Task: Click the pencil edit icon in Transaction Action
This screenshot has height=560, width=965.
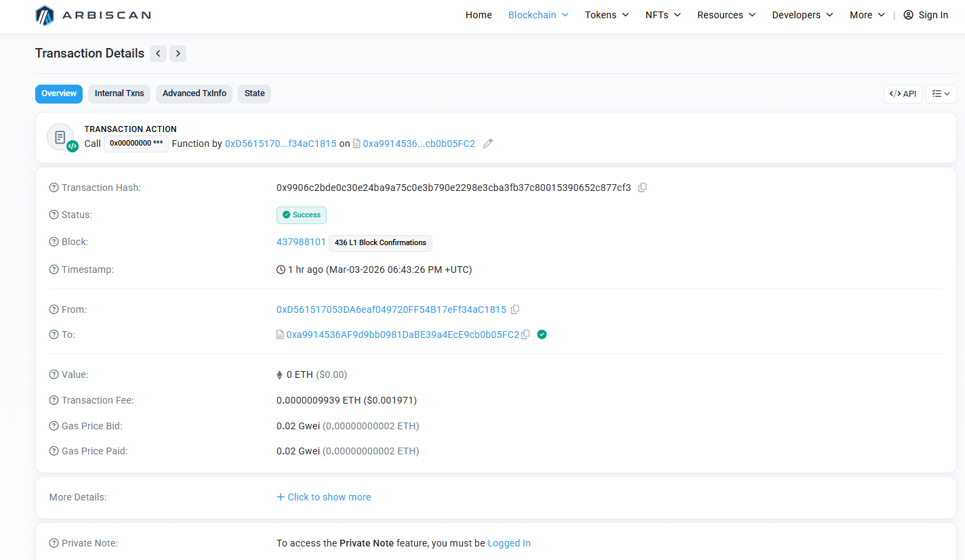Action: click(x=488, y=144)
